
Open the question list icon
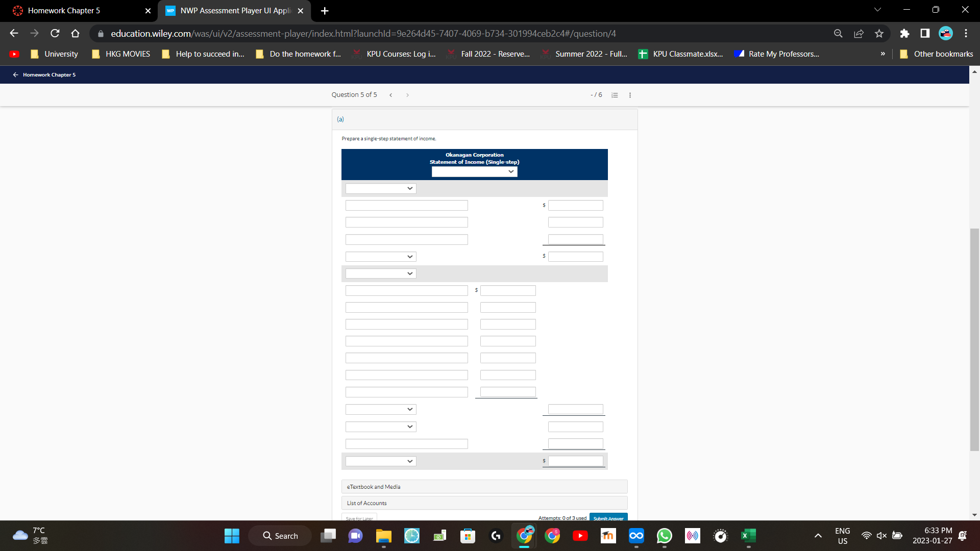click(x=615, y=95)
